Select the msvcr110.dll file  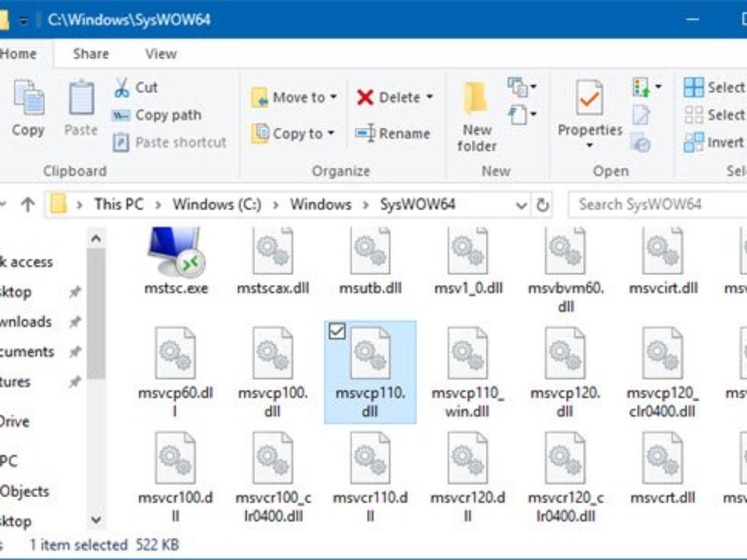[x=370, y=477]
